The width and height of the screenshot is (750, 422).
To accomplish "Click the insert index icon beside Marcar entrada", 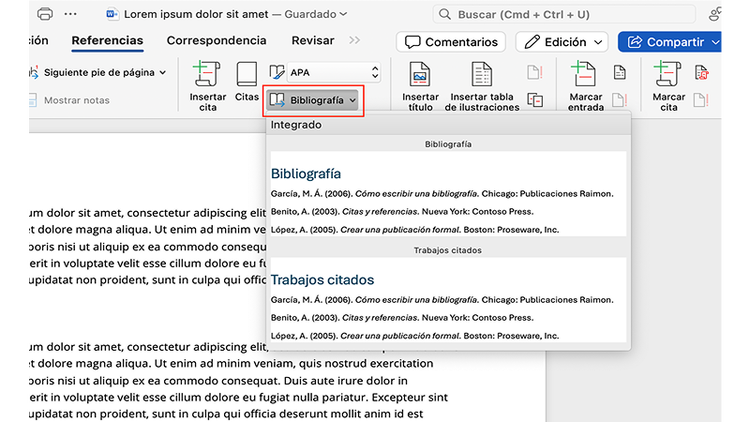I will tap(619, 72).
